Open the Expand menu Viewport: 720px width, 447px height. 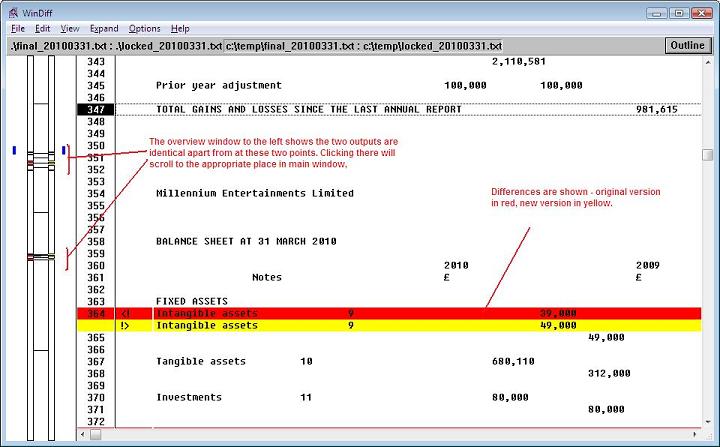tap(104, 28)
